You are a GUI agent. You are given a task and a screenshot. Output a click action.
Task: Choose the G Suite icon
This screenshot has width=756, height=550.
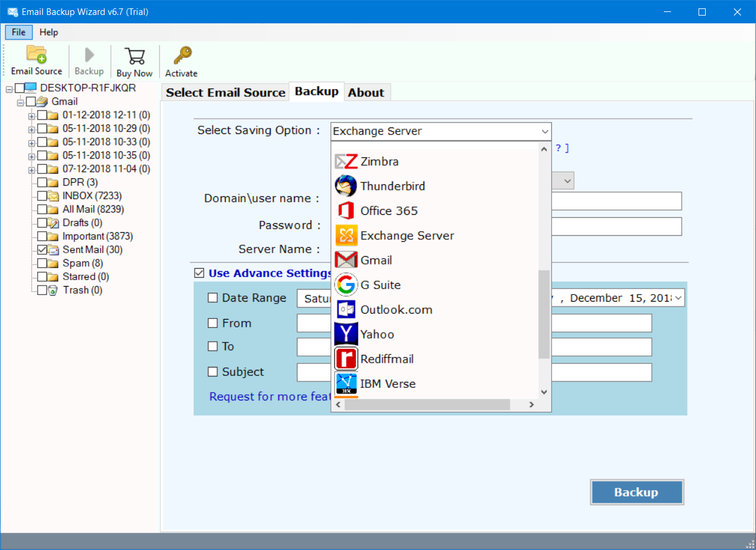[346, 285]
